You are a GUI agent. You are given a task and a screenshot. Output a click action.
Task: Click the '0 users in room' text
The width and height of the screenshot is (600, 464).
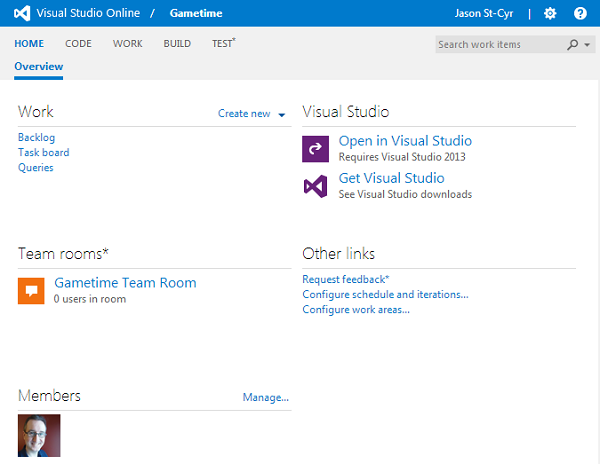point(90,299)
